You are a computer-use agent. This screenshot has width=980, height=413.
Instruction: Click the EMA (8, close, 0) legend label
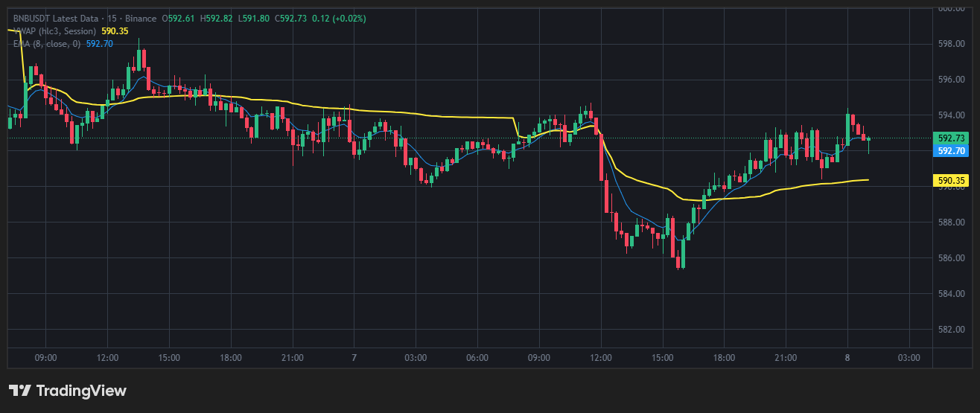47,44
